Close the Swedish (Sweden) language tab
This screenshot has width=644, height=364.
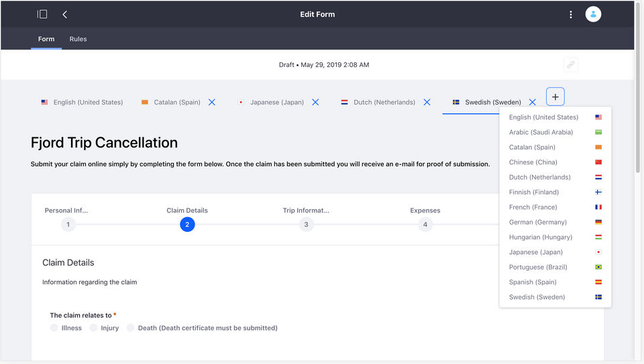(x=532, y=103)
